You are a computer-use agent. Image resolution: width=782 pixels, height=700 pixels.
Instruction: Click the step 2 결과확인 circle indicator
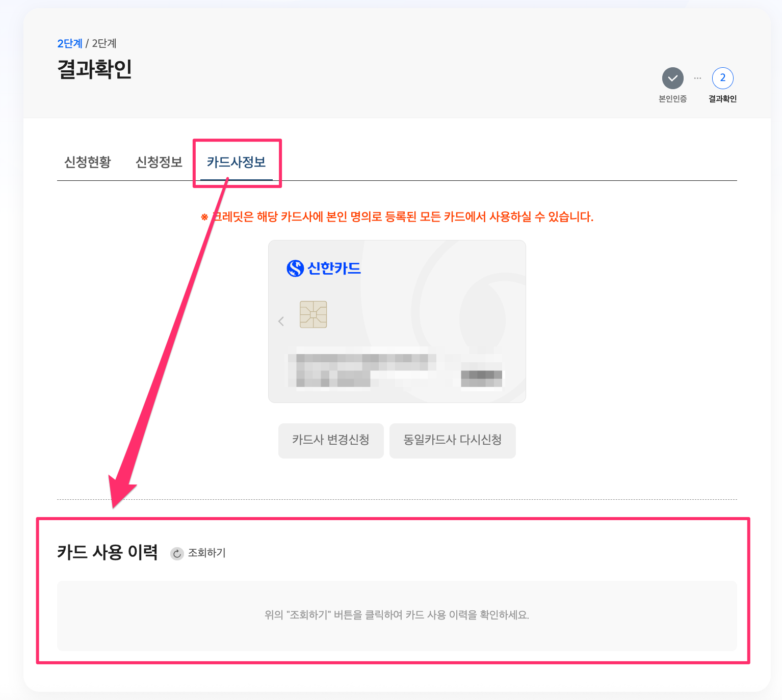pos(722,78)
